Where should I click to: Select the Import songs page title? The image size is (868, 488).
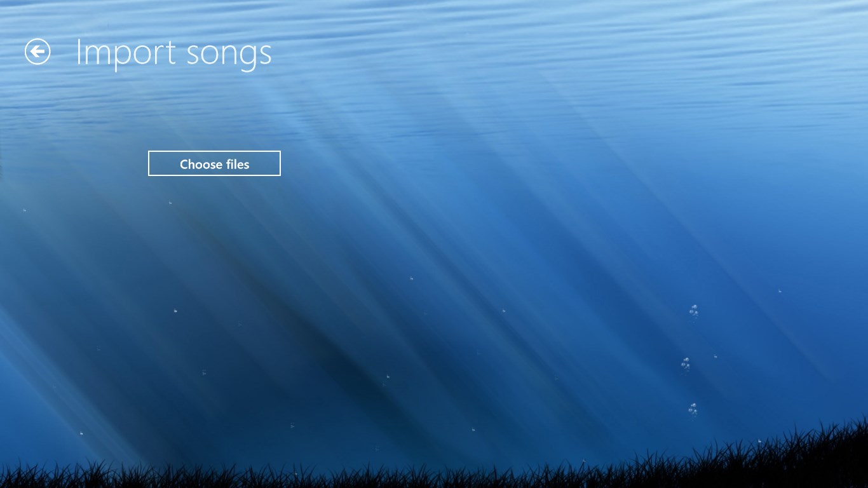pos(173,53)
